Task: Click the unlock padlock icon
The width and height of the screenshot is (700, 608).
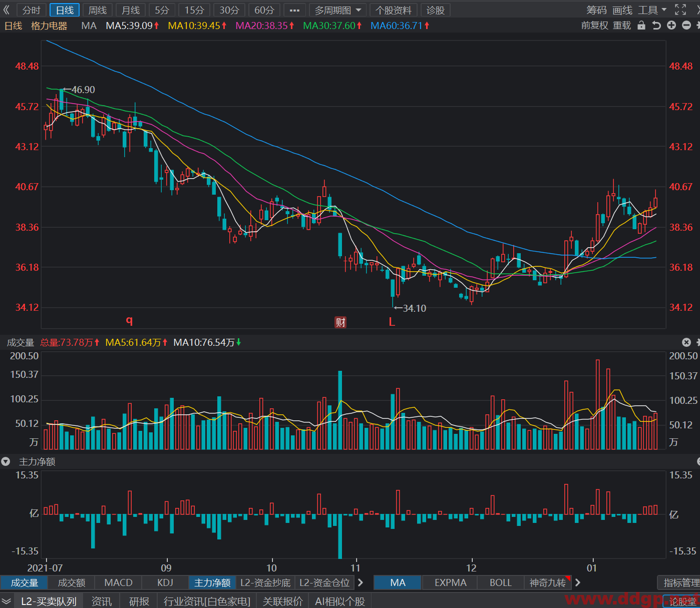Action: click(641, 26)
